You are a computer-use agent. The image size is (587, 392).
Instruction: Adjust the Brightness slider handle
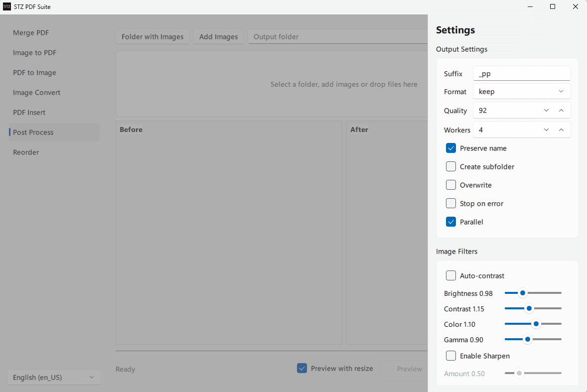tap(523, 293)
